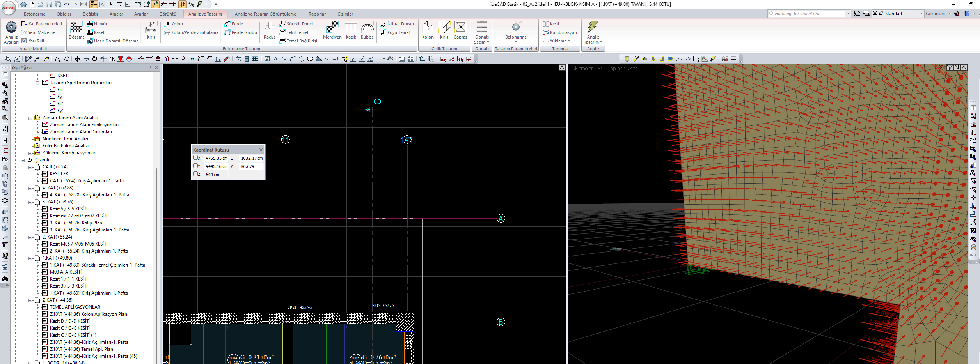Click the İstinat Duvarı button
980x364 pixels.
pyautogui.click(x=397, y=24)
